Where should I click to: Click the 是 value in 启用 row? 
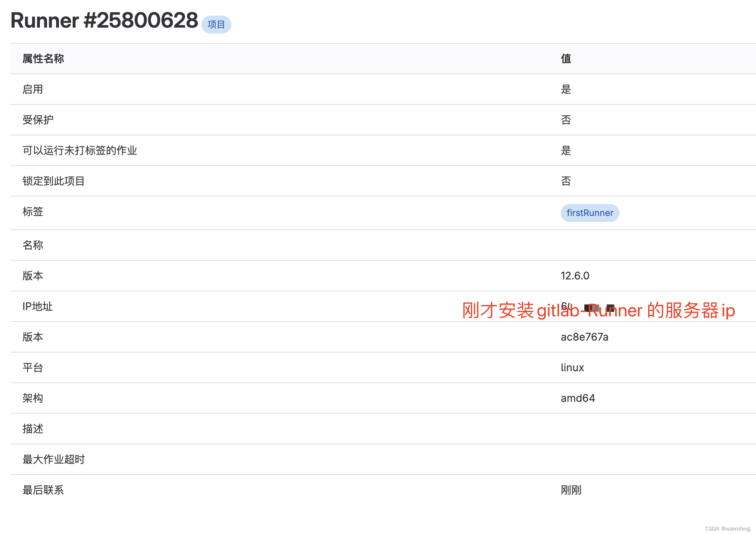pyautogui.click(x=566, y=89)
